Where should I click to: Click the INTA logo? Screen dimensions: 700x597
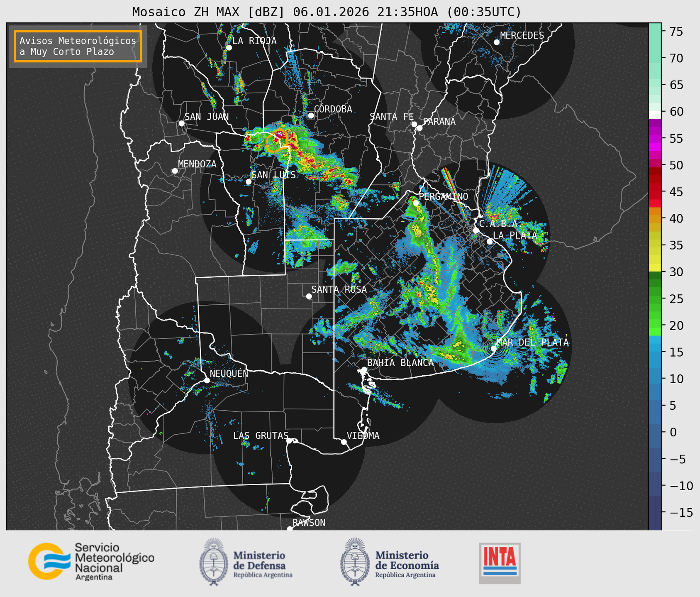(x=500, y=563)
